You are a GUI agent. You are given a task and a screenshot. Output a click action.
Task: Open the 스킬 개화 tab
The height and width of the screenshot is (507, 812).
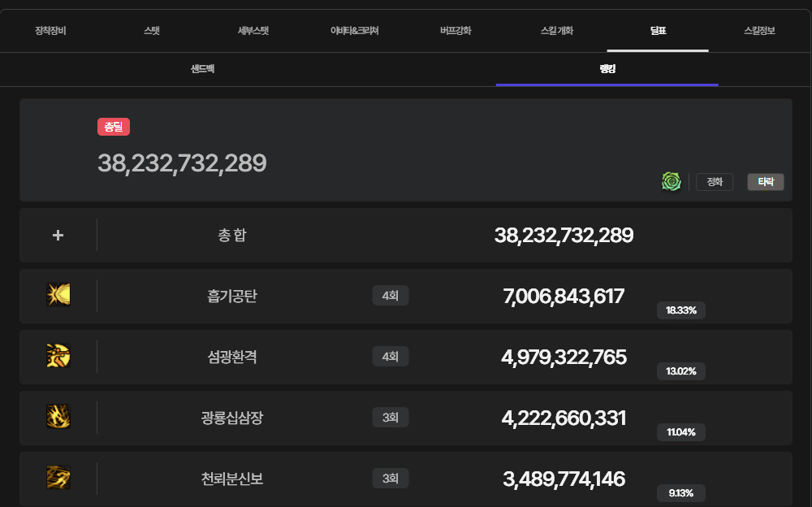(x=556, y=31)
